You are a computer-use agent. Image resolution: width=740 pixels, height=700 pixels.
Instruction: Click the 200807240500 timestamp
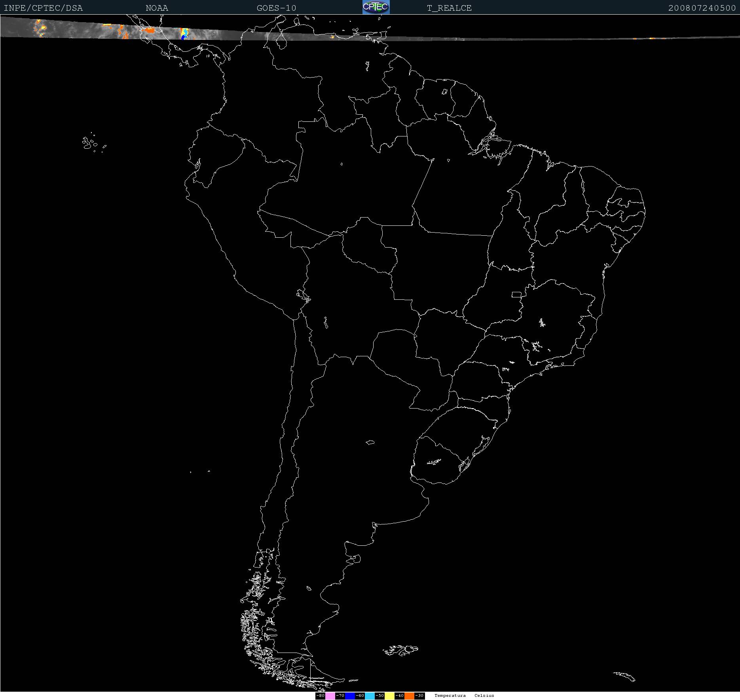(702, 8)
